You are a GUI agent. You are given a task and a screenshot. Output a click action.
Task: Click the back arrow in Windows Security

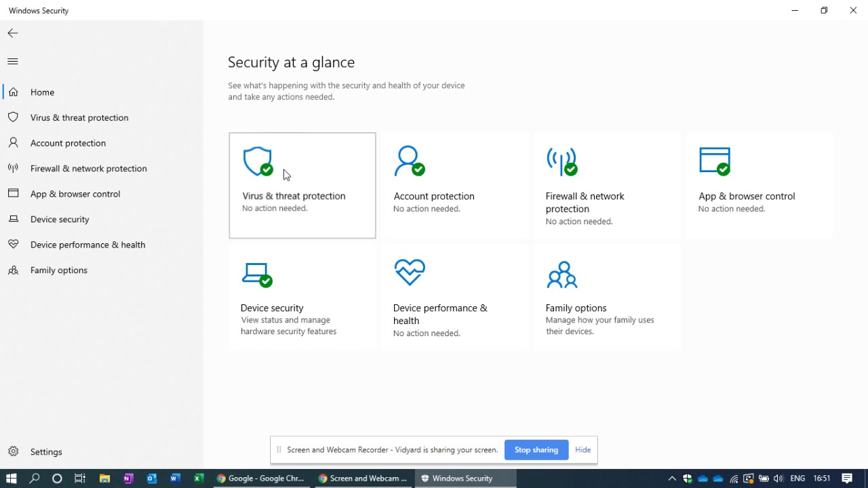pos(13,33)
